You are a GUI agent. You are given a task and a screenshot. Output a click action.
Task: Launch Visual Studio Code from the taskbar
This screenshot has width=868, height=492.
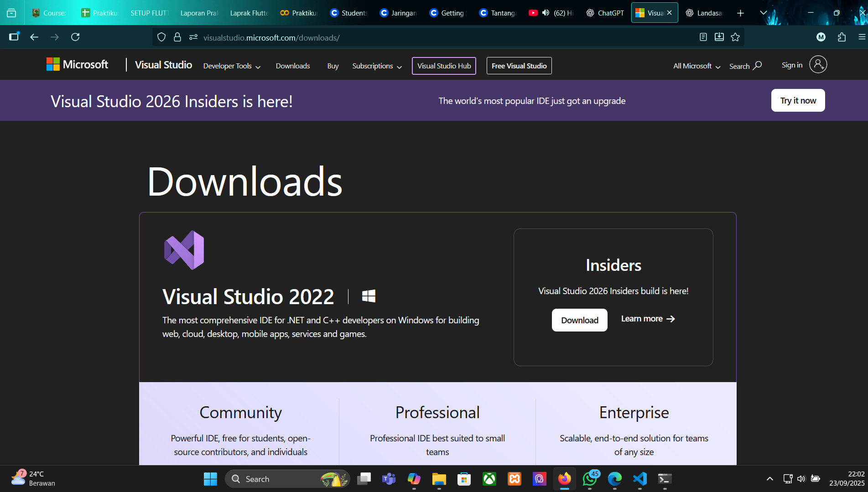[639, 479]
